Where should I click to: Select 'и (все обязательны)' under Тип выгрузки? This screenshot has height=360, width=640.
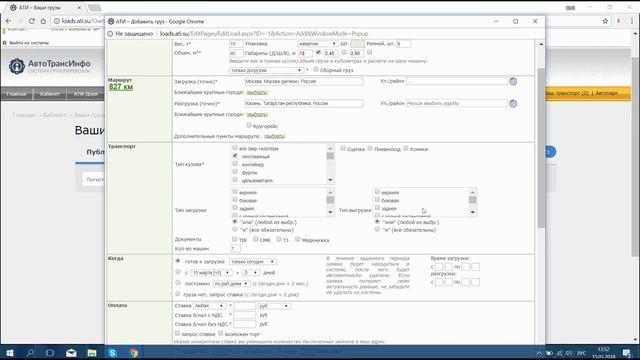click(x=377, y=229)
